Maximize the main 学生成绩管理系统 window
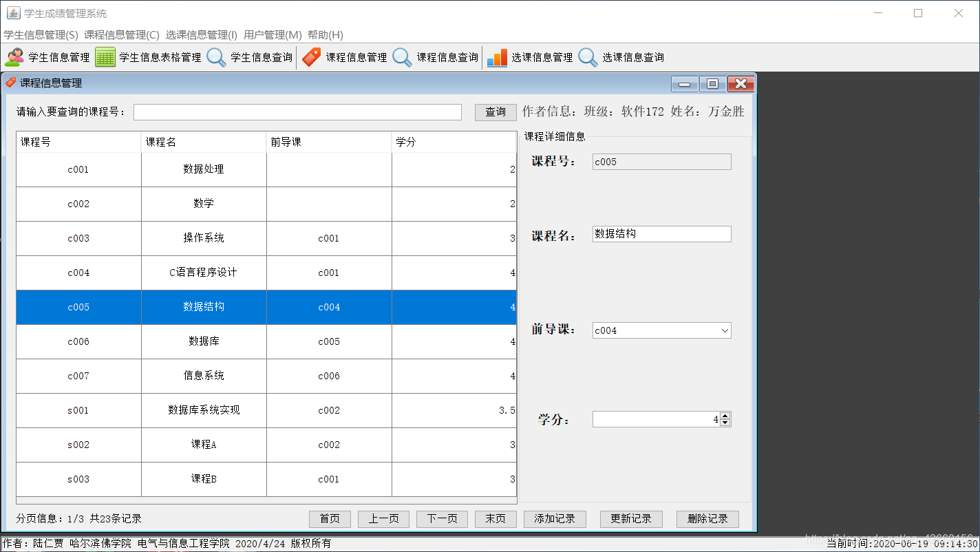Viewport: 980px width, 552px height. tap(918, 13)
